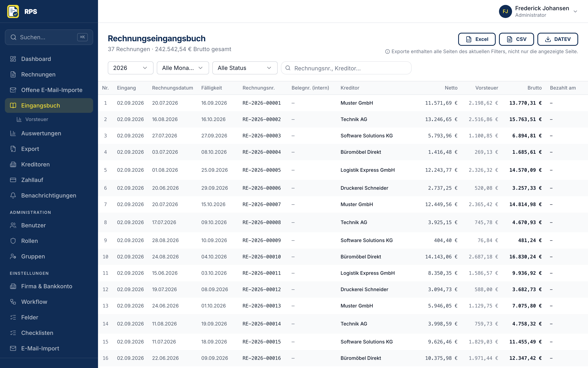Click the Offene E-Mail-Importe envelope icon
This screenshot has width=588, height=368.
(x=13, y=90)
